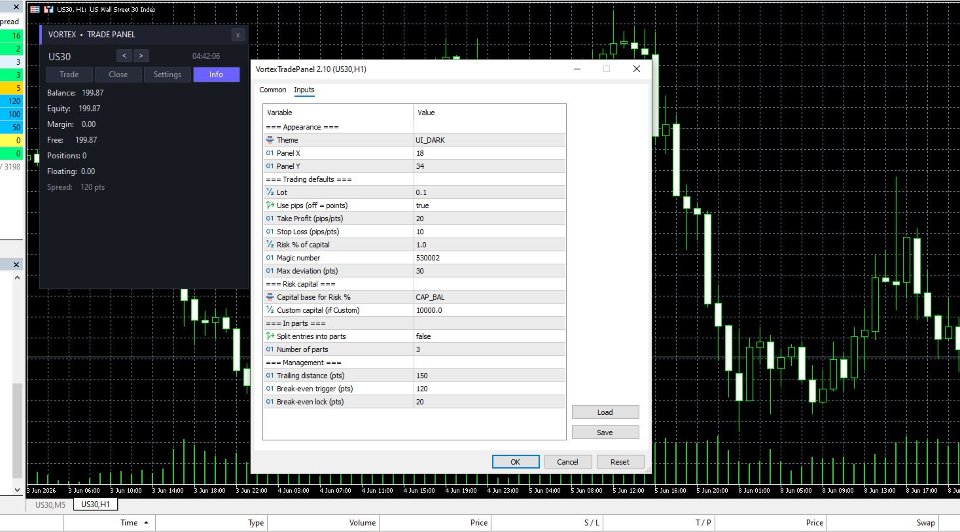
Task: Click the Lot double-type icon
Action: click(270, 192)
